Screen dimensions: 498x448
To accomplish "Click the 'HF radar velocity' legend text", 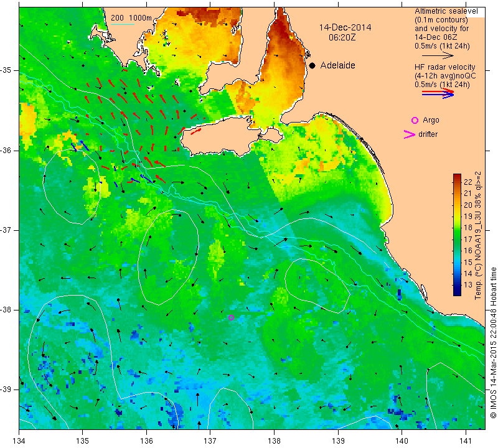I will 444,67.
